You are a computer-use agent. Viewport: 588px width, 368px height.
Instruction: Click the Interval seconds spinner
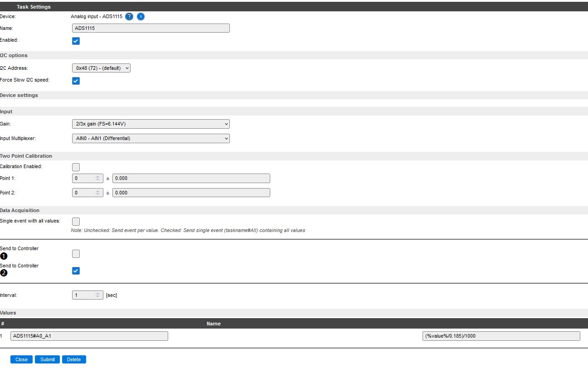point(88,295)
